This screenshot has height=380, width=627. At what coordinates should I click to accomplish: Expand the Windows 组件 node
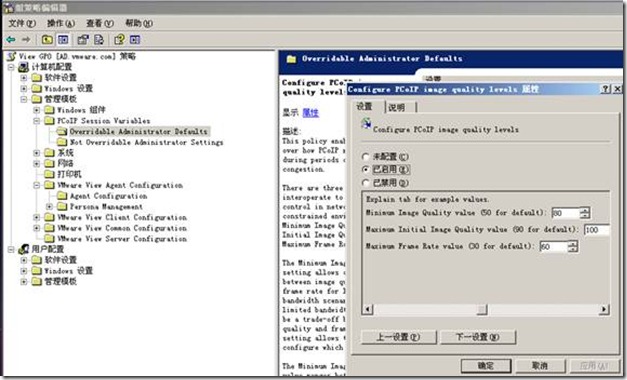point(37,110)
